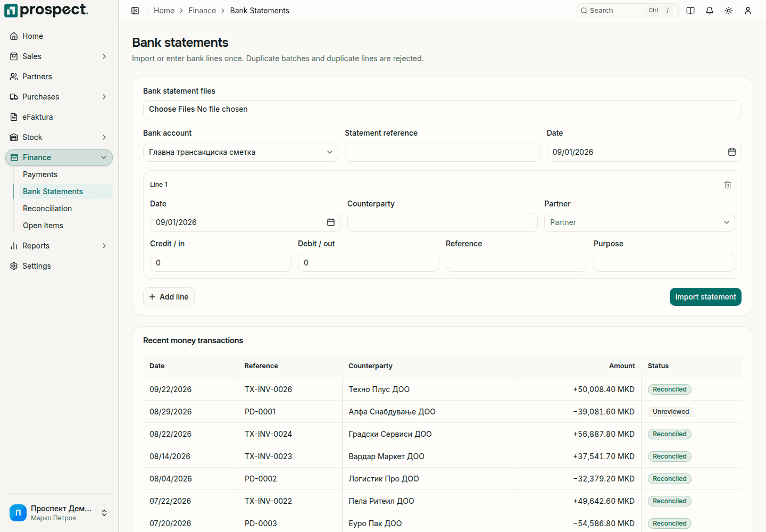Expand the Sales menu chevron

point(104,56)
